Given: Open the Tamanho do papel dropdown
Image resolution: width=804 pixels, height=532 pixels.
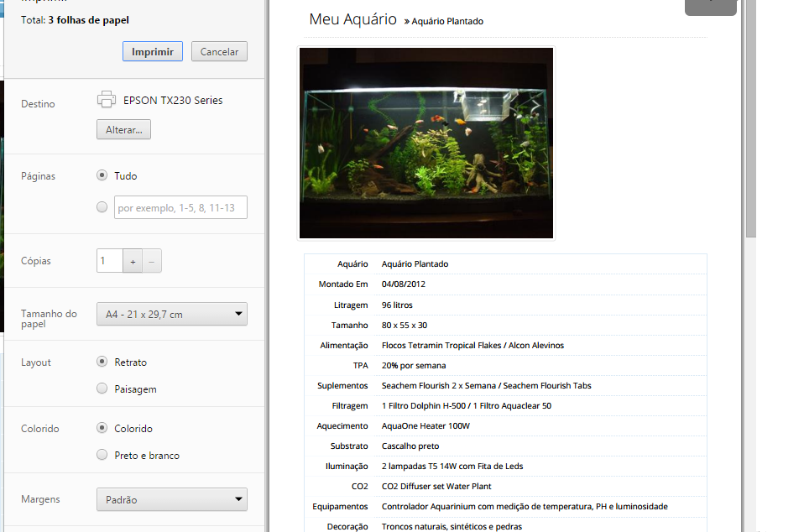Looking at the screenshot, I should [172, 314].
